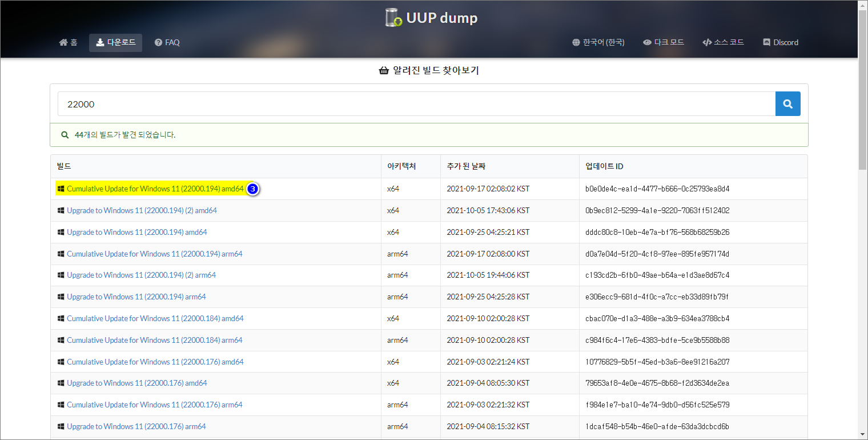Click the home icon in navigation
The height and width of the screenshot is (440, 868).
coord(63,42)
